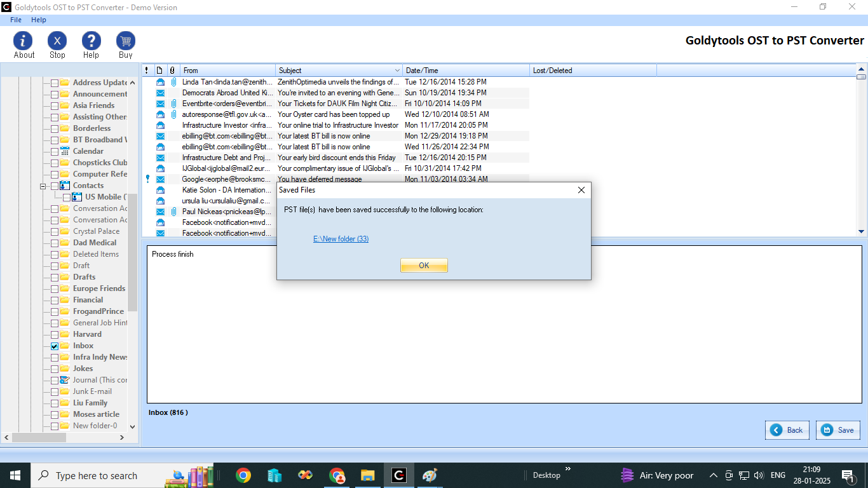Image resolution: width=868 pixels, height=488 pixels.
Task: Open the About info icon
Action: pos(24,41)
